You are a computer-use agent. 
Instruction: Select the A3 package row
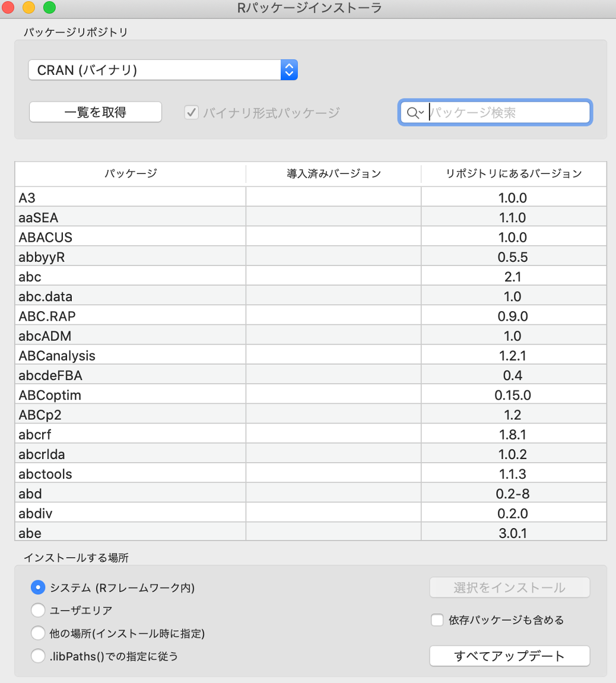pos(311,198)
